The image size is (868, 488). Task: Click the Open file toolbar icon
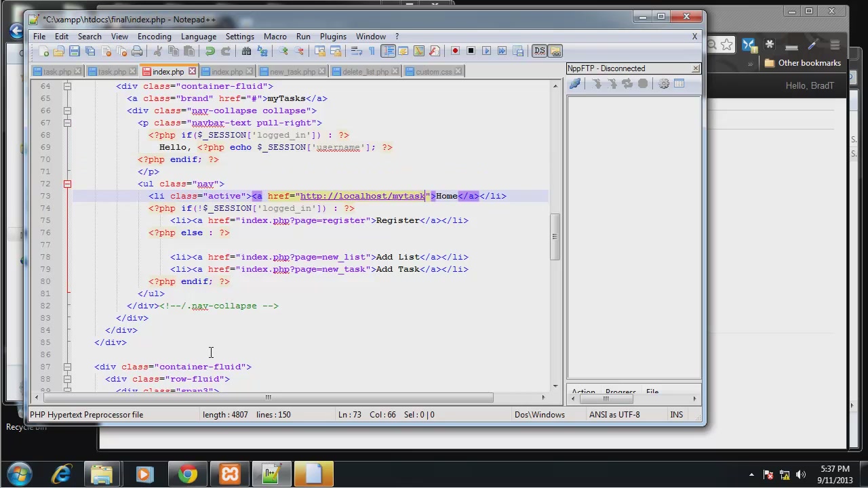59,51
